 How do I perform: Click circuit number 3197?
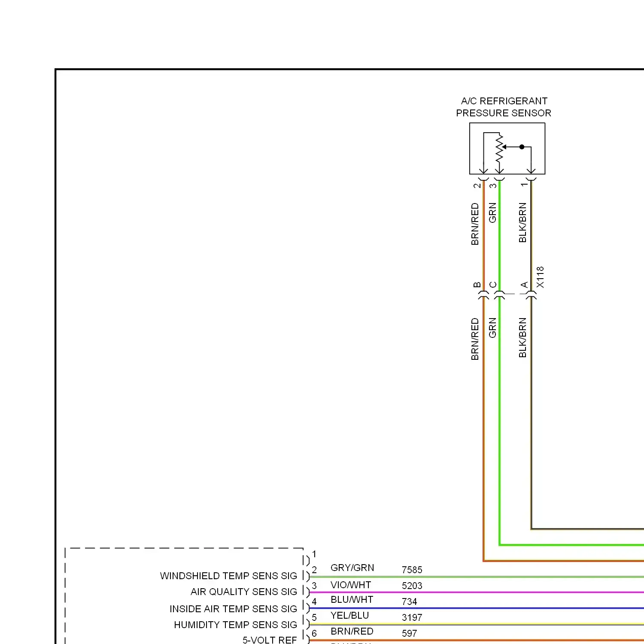(412, 617)
